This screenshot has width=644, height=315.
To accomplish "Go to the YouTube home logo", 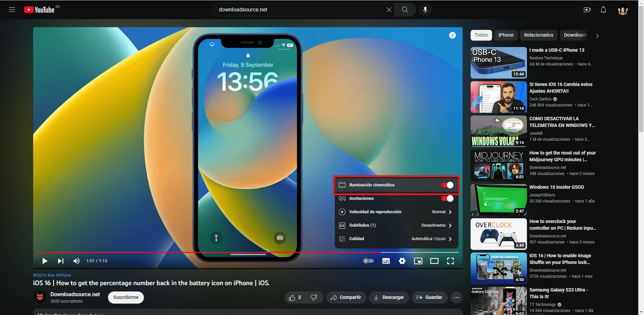I will tap(39, 10).
